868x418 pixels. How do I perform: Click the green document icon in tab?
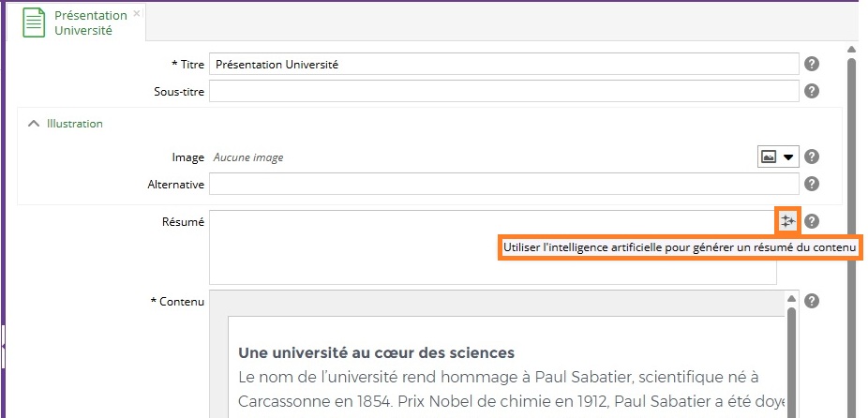[35, 22]
